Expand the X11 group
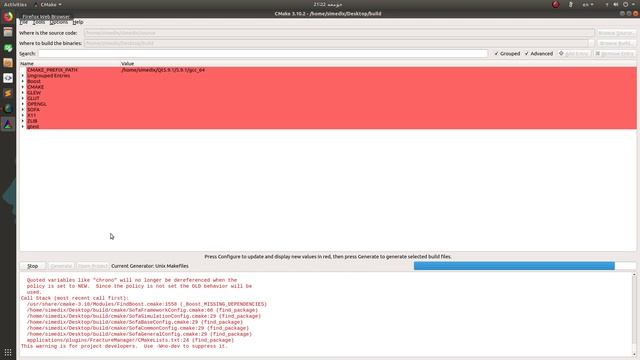 pyautogui.click(x=23, y=115)
